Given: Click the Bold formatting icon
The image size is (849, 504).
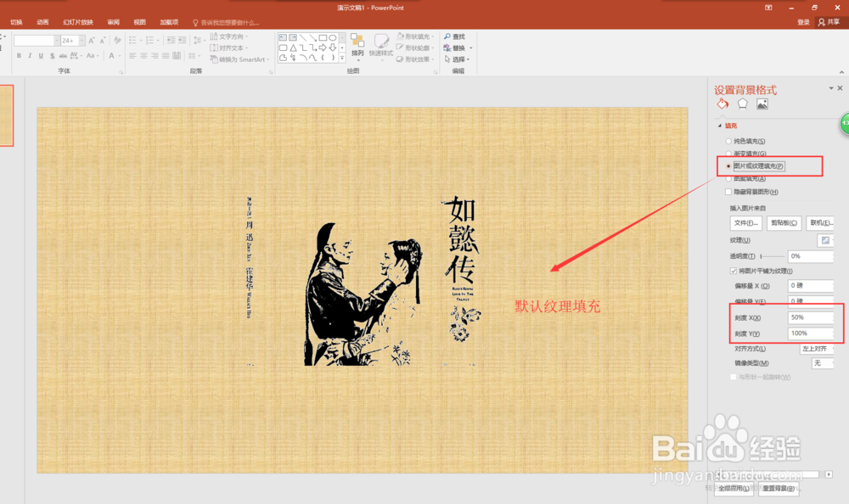Looking at the screenshot, I should [x=19, y=56].
